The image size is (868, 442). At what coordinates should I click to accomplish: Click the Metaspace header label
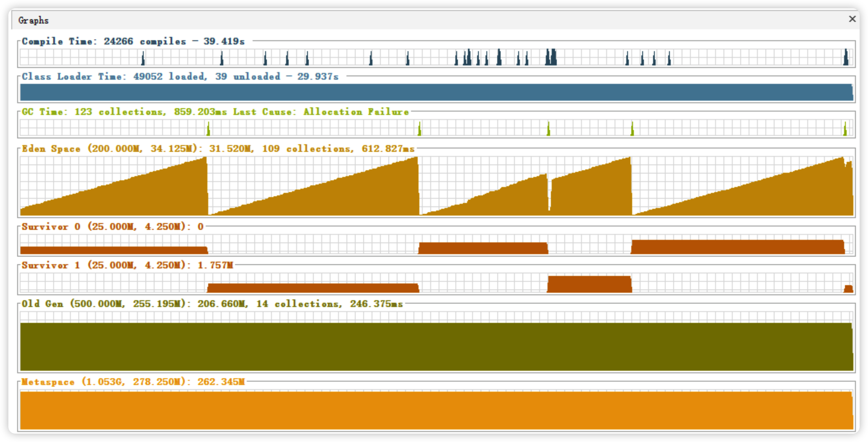[133, 382]
